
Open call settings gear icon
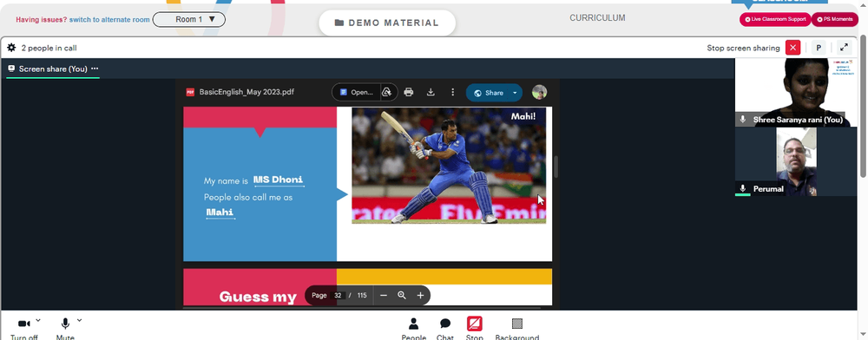coord(11,48)
